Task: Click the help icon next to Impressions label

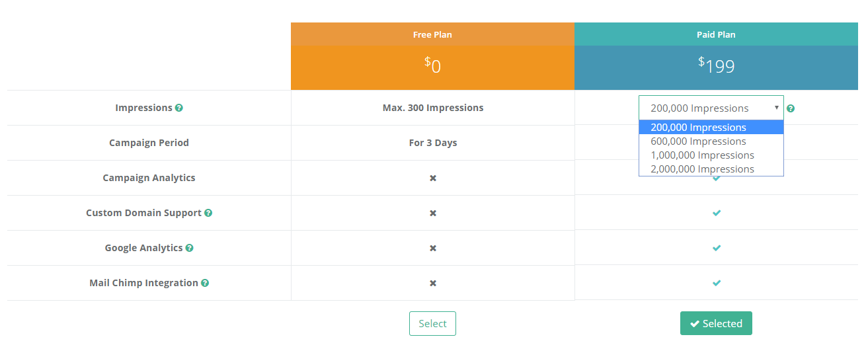Action: coord(179,108)
